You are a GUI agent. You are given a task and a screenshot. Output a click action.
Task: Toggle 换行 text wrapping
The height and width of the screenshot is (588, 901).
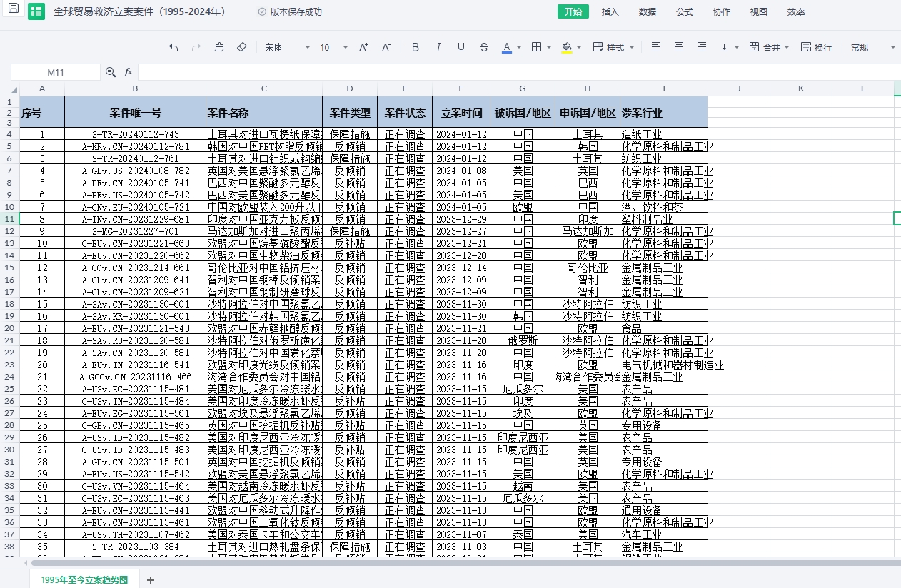click(x=816, y=47)
